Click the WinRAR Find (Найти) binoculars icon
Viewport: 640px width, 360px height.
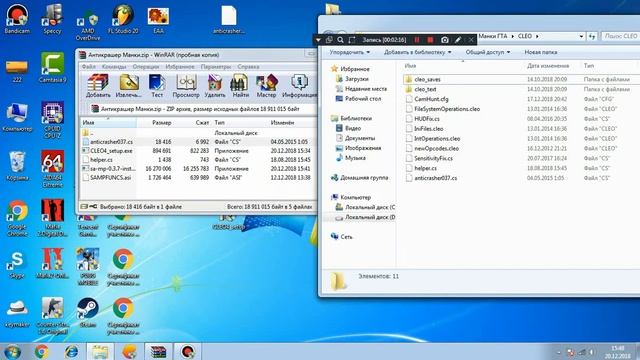pyautogui.click(x=240, y=86)
